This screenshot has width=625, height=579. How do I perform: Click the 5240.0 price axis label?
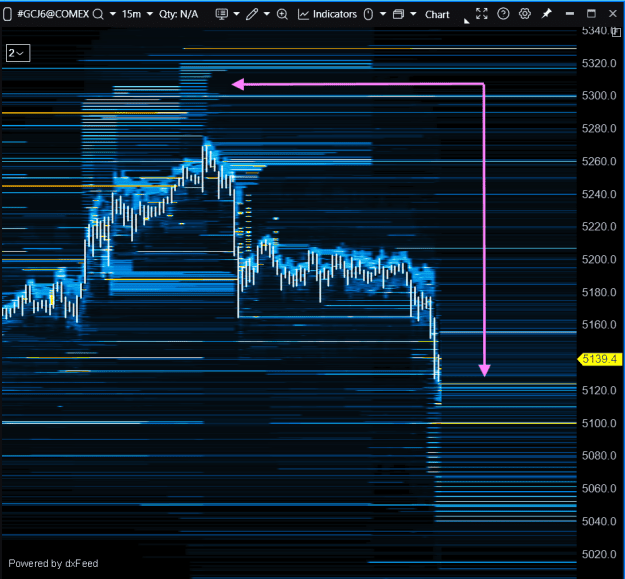599,194
